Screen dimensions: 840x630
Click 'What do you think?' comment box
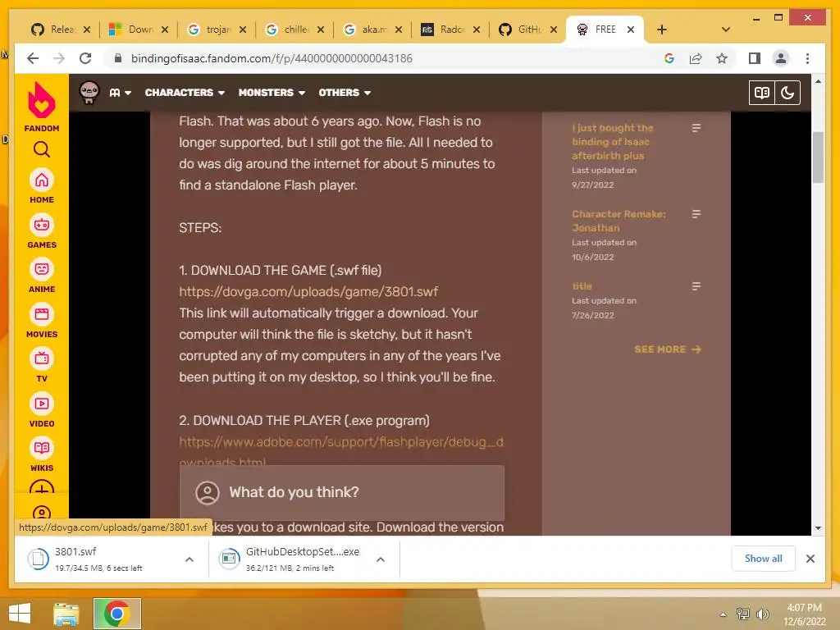tap(342, 492)
